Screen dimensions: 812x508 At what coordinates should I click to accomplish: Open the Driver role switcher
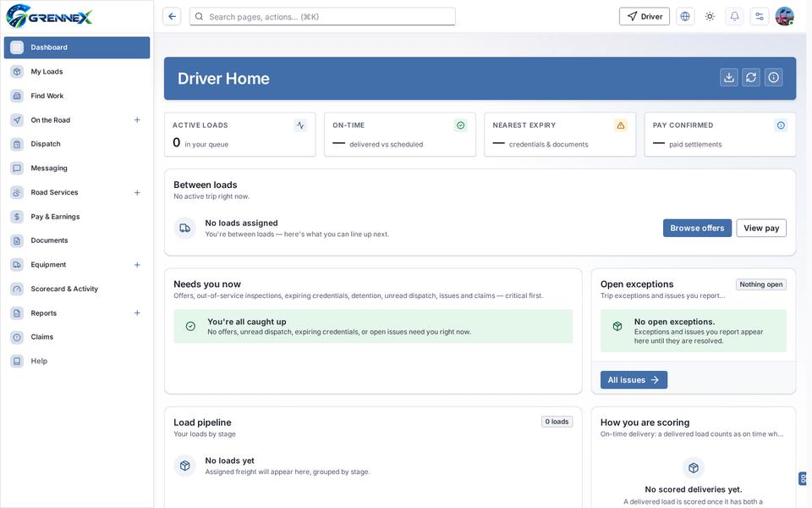645,17
